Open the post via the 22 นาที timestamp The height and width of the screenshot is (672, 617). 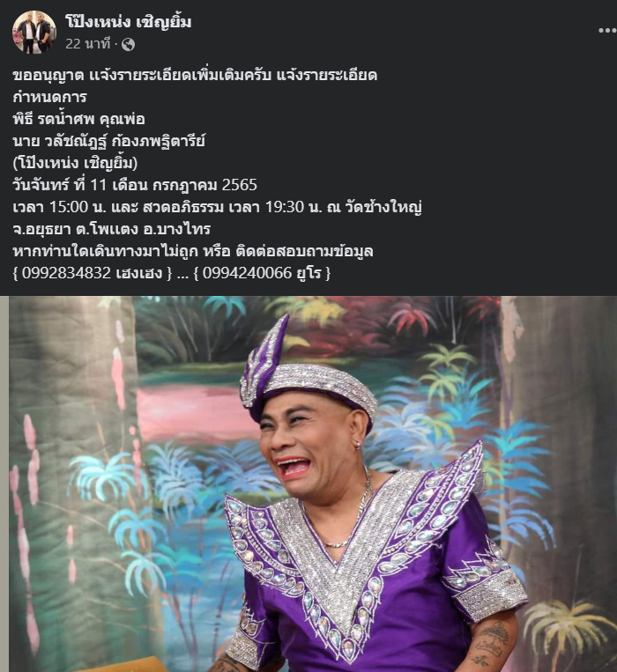(88, 44)
